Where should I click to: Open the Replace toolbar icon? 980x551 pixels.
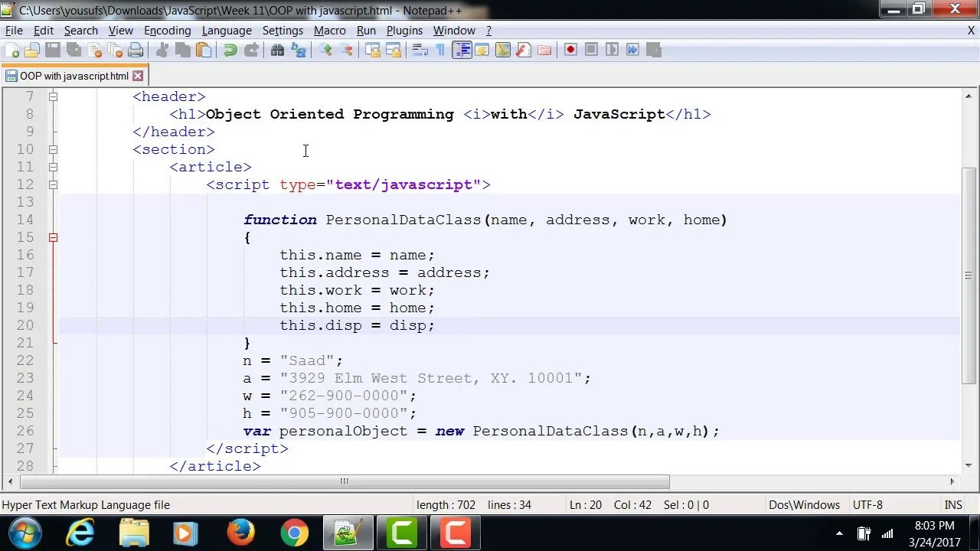(x=299, y=51)
